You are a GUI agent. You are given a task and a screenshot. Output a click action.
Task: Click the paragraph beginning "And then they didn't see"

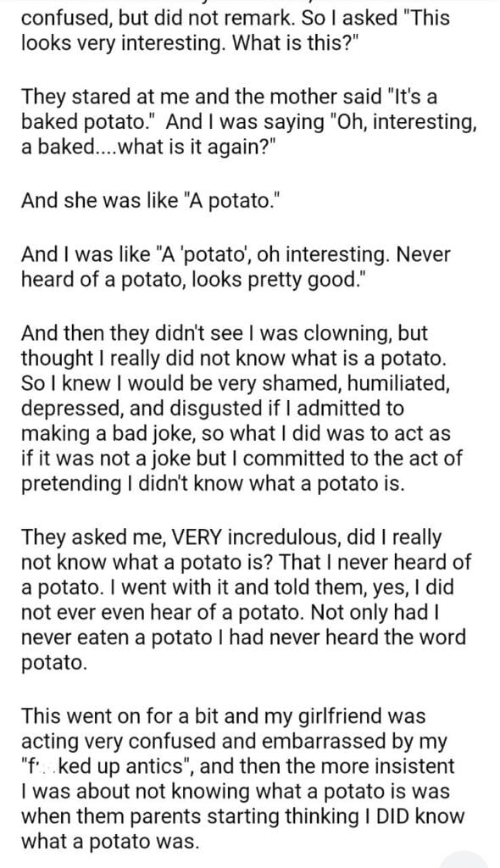pyautogui.click(x=242, y=409)
